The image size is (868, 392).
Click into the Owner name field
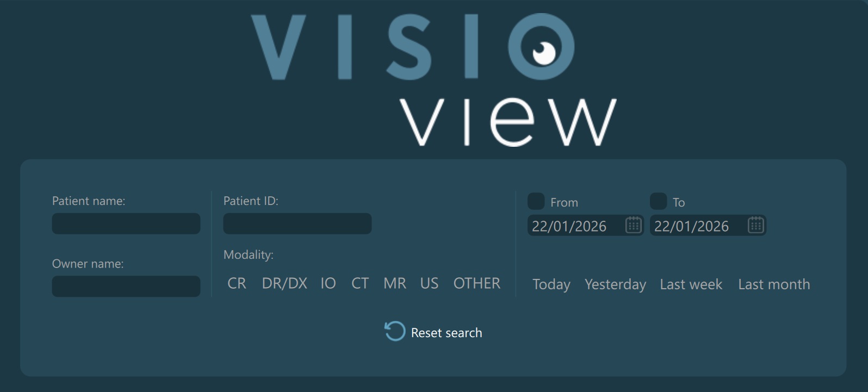pyautogui.click(x=126, y=287)
